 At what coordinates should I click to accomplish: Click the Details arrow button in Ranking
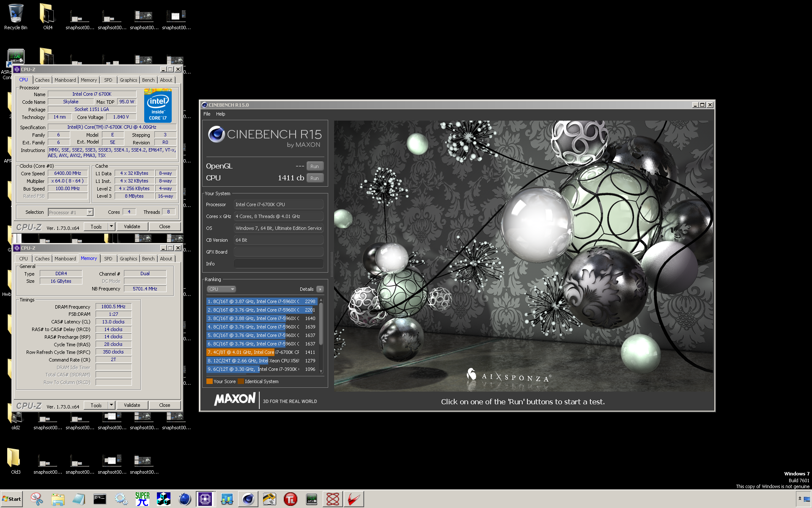320,289
